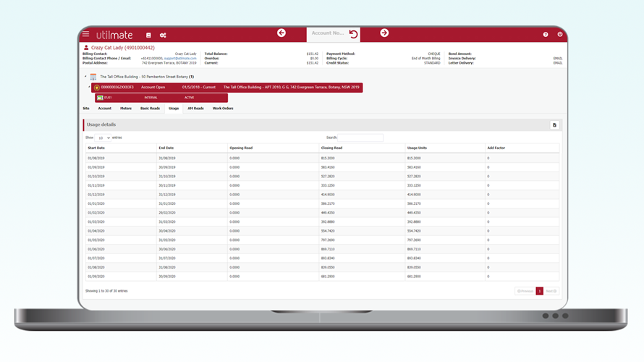Collapse The Tall Office Building tree node
The height and width of the screenshot is (362, 644).
(x=86, y=77)
